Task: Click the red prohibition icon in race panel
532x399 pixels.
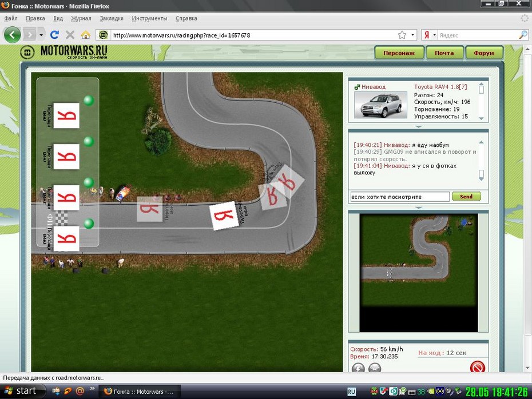Action: pos(477,368)
